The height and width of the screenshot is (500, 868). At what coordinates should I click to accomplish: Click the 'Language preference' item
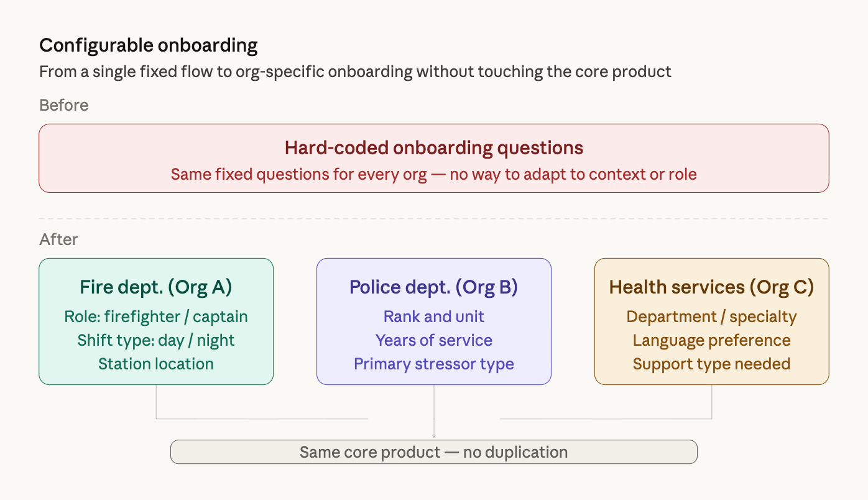(711, 340)
